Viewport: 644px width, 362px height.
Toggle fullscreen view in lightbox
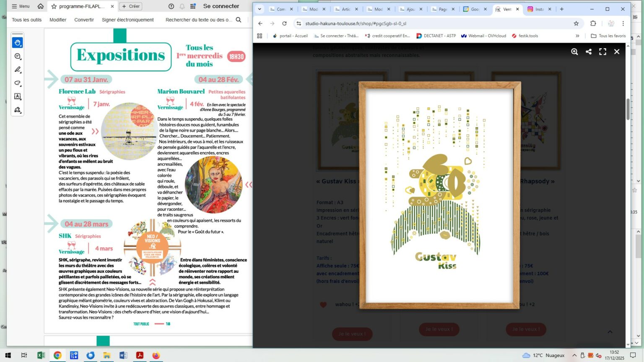602,52
